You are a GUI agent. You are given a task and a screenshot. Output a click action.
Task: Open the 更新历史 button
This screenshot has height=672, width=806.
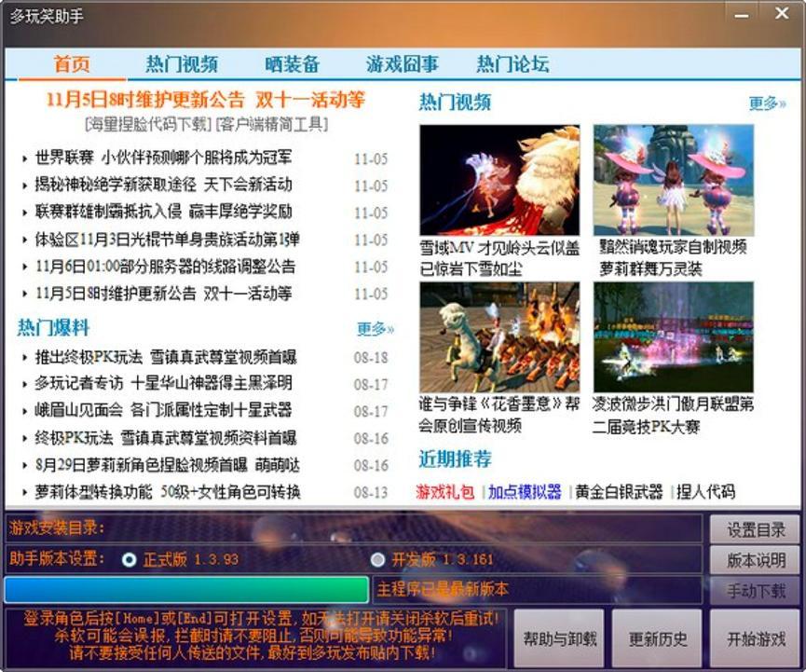(x=658, y=638)
